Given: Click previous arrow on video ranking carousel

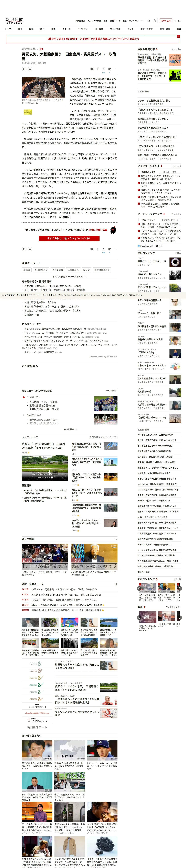Looking at the screenshot, I should [x=139, y=588].
